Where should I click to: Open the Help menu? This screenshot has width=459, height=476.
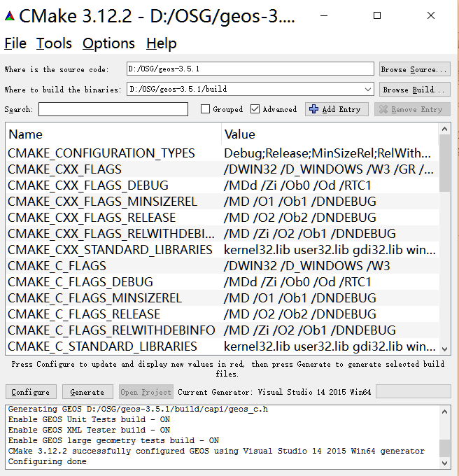162,43
